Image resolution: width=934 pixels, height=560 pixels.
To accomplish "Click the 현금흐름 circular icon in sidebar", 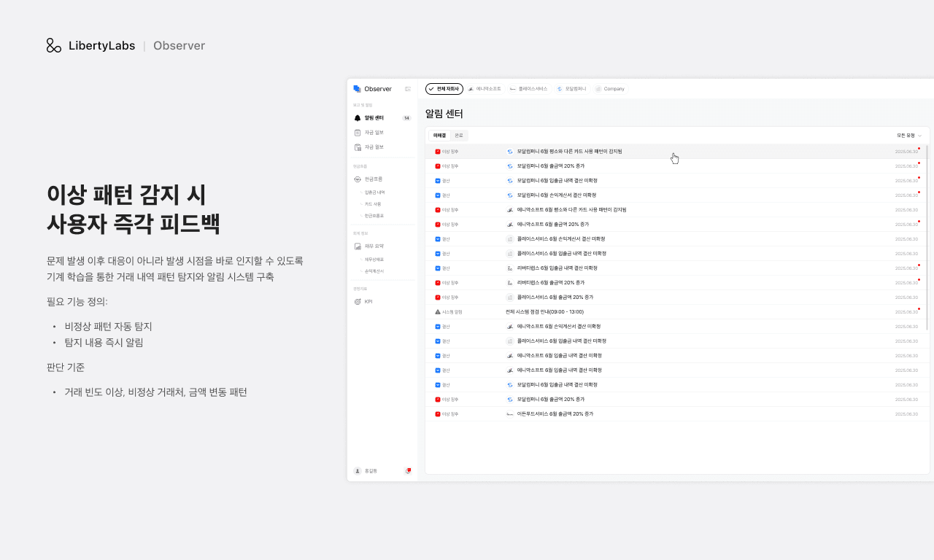I will 358,179.
